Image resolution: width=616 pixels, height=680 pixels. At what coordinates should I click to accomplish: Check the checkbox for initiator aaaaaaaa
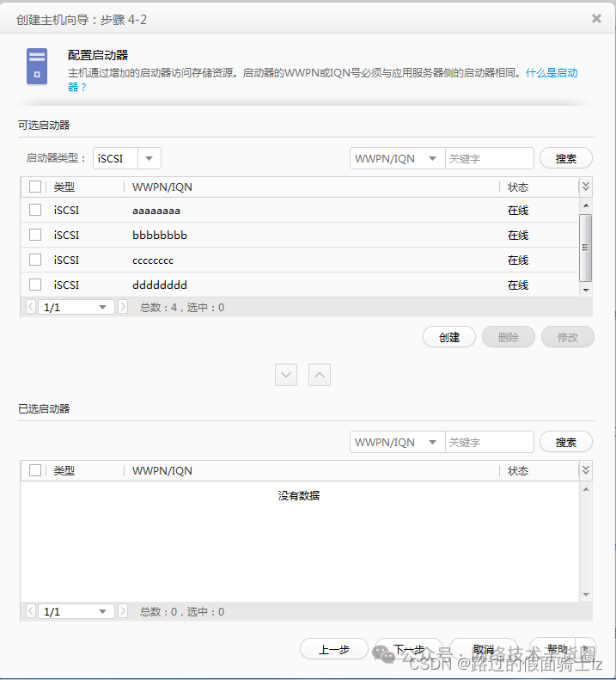[35, 210]
